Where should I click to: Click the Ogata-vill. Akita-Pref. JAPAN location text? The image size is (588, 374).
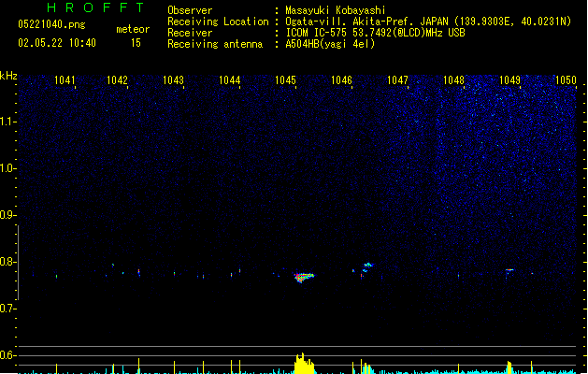point(428,22)
